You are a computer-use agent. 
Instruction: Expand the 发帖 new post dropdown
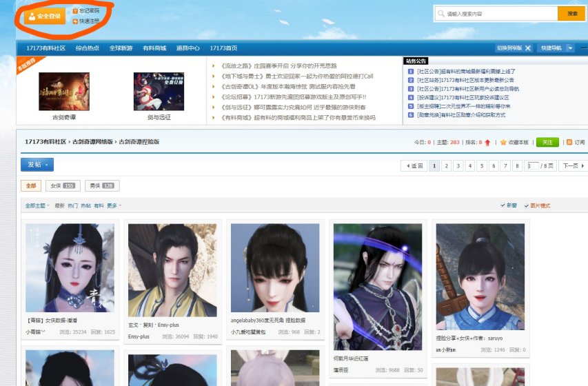(x=37, y=165)
